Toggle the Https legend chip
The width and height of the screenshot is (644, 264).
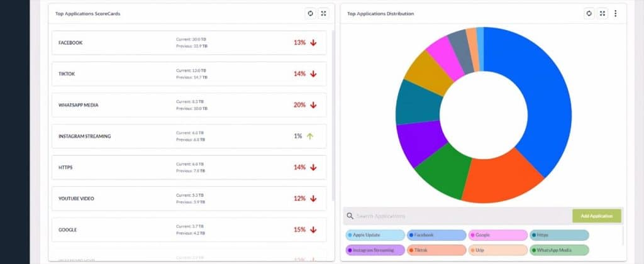(x=559, y=235)
